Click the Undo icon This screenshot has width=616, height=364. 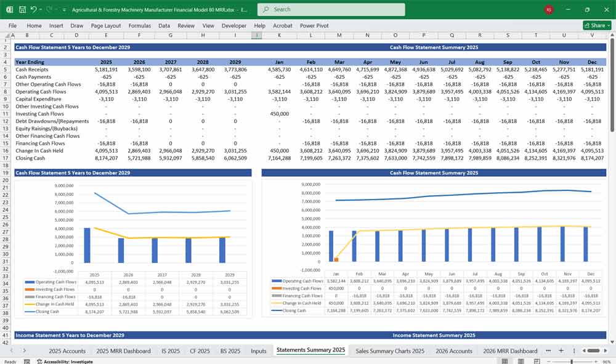coord(34,9)
